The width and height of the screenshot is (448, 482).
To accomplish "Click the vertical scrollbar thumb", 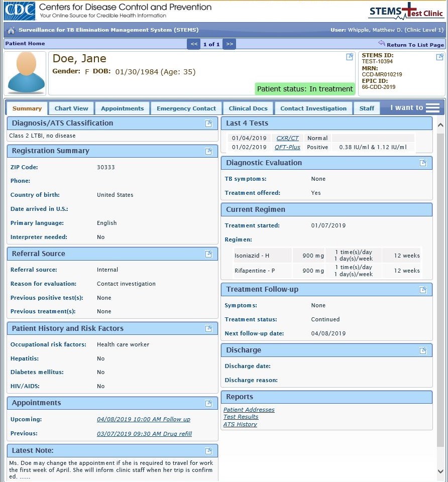I will 440,290.
